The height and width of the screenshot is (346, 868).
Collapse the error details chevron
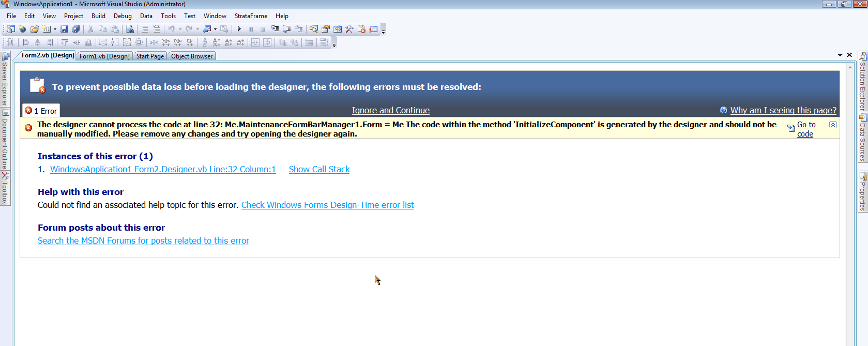(x=833, y=125)
